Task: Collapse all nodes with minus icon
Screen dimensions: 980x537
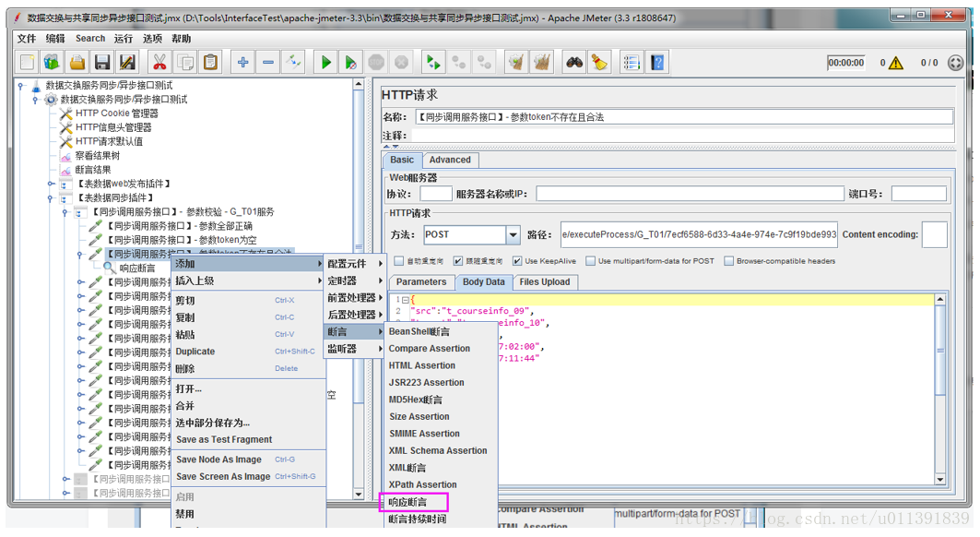Action: click(x=268, y=63)
